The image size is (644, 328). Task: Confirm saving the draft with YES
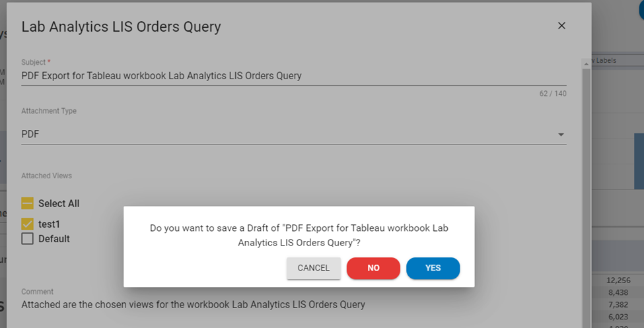click(433, 268)
